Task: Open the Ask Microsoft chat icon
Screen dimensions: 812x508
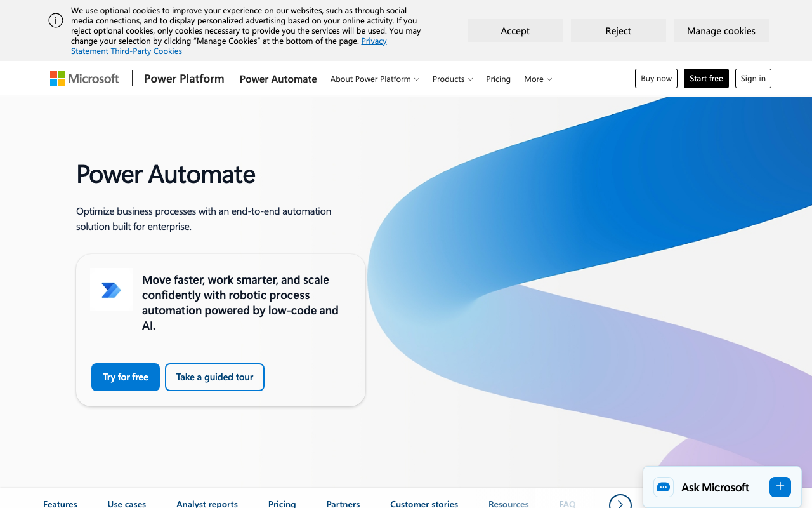Action: point(664,487)
